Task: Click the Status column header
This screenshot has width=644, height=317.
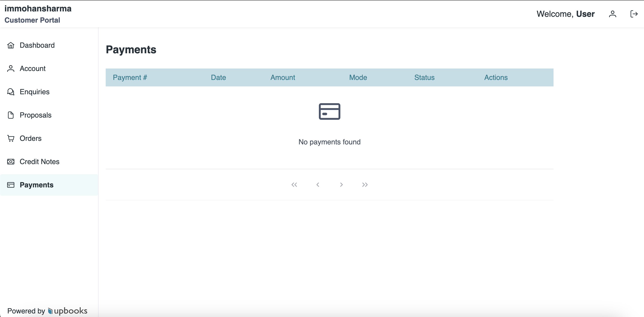Action: pyautogui.click(x=424, y=77)
